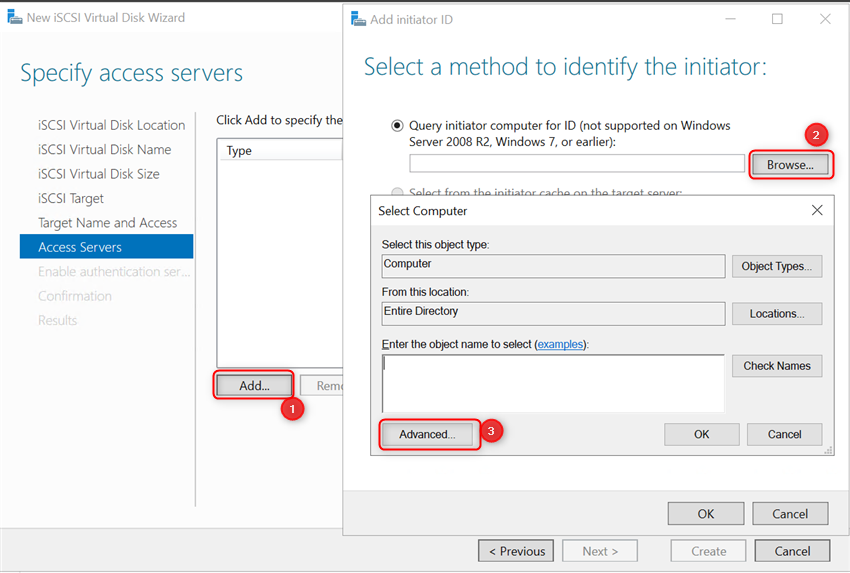Screen dimensions: 850x573
Task: Click the Object Types... button
Action: pos(776,266)
